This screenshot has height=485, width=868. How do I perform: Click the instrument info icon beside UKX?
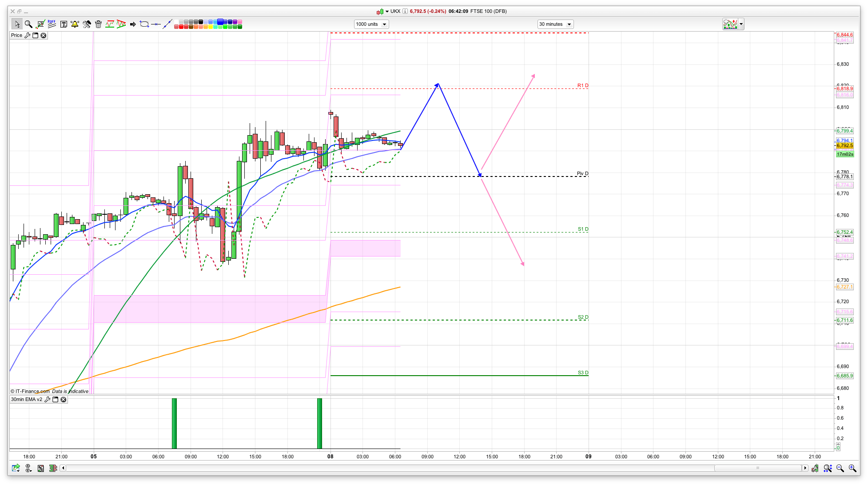tap(405, 11)
